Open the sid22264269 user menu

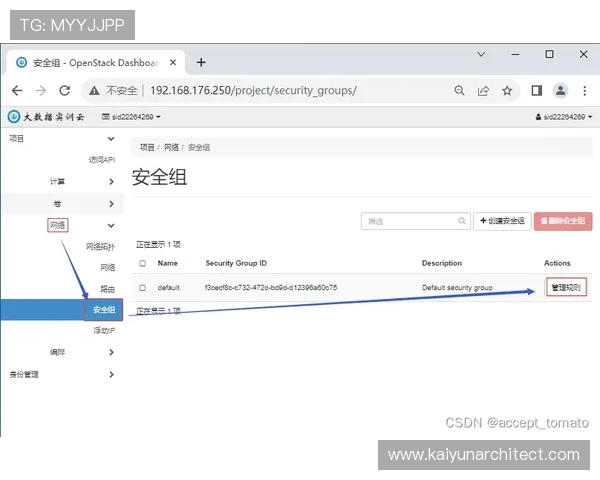click(564, 117)
